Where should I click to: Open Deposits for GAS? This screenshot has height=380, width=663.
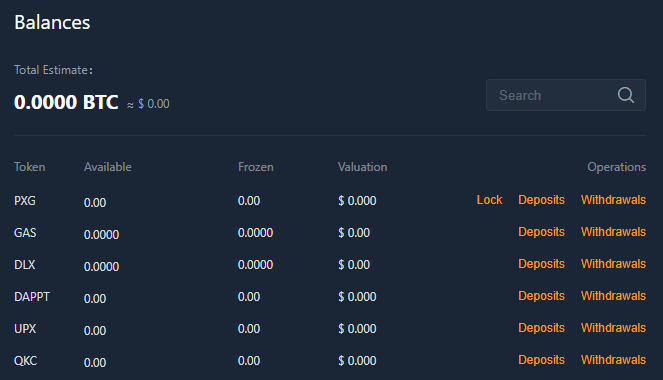(541, 232)
